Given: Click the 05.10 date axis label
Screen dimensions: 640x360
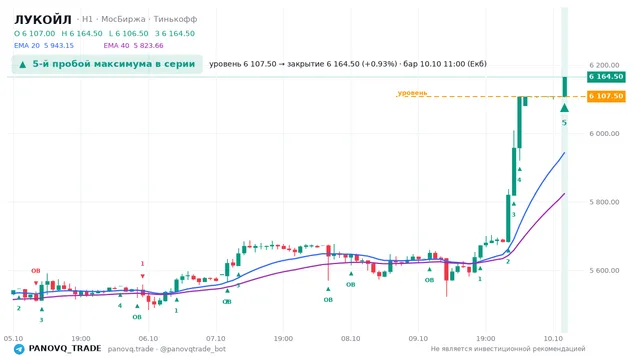Looking at the screenshot, I should click(x=13, y=339).
